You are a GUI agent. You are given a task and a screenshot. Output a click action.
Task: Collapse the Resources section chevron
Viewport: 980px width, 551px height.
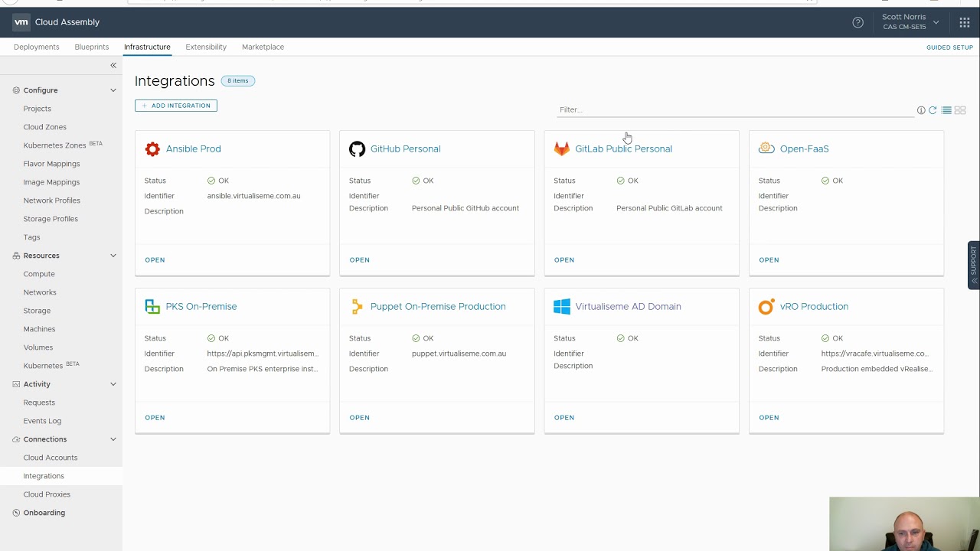coord(113,256)
